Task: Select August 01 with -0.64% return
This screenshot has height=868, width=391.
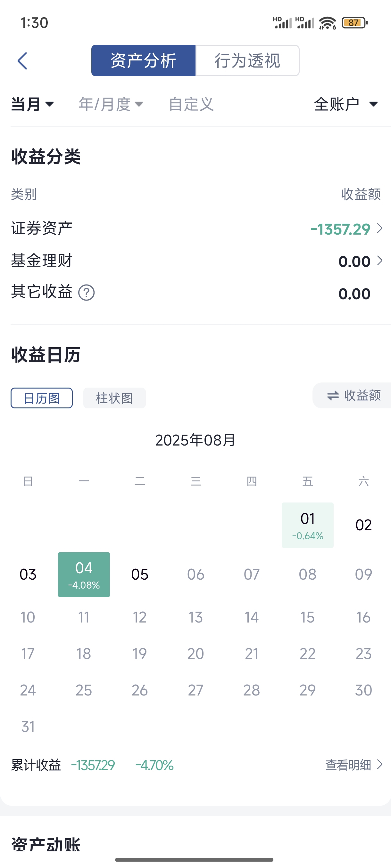Action: click(308, 525)
